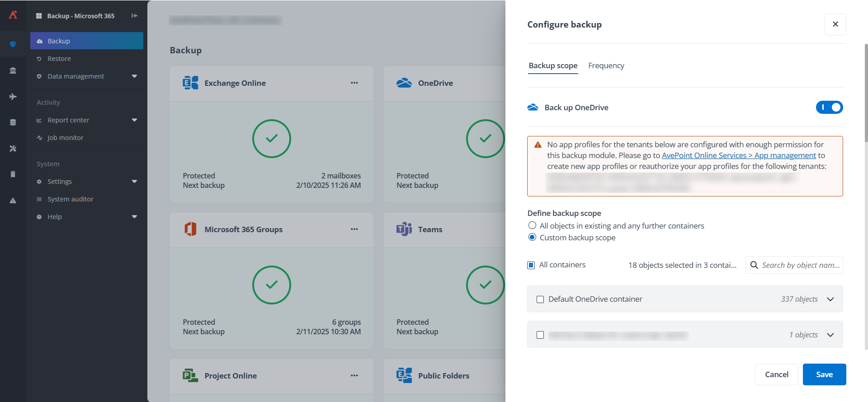Image resolution: width=868 pixels, height=402 pixels.
Task: Open the warning triangle icon in left rail
Action: 13,201
